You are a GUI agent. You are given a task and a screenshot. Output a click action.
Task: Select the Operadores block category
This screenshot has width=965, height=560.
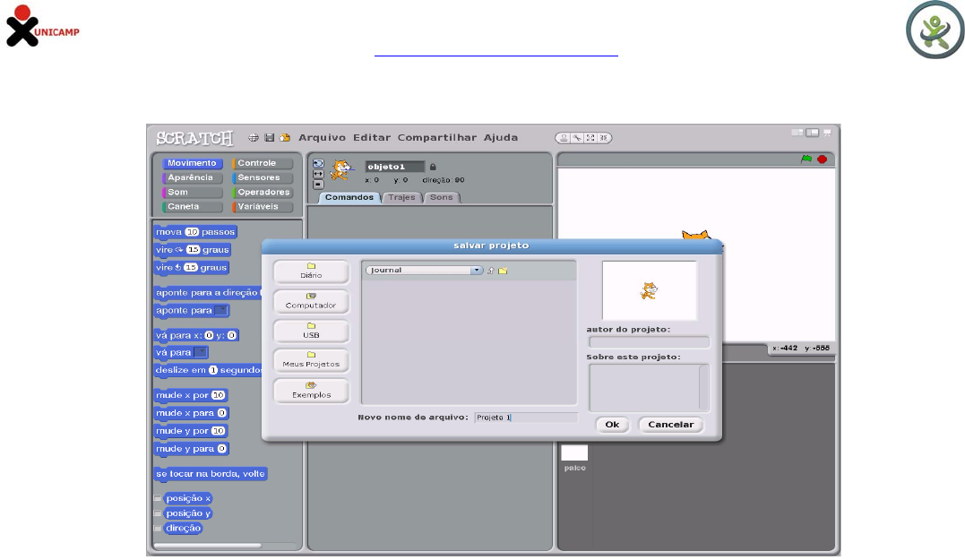(263, 192)
